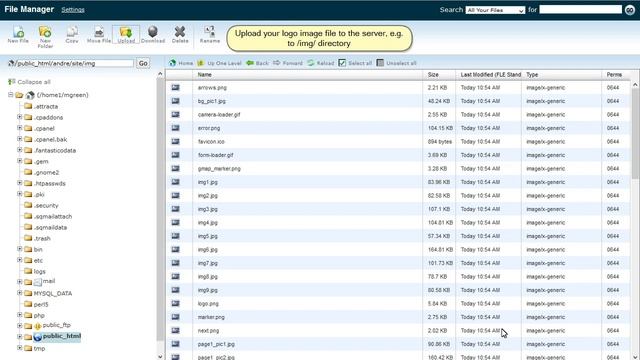Select the file arrows.png
Screen dimensions: 640x360
pos(212,88)
